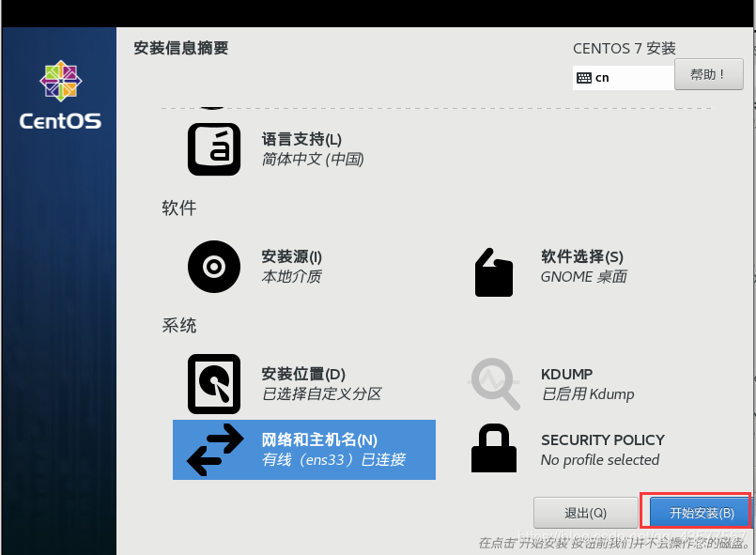Click the software selection package icon
Viewport: 756px width, 555px height.
pyautogui.click(x=494, y=272)
